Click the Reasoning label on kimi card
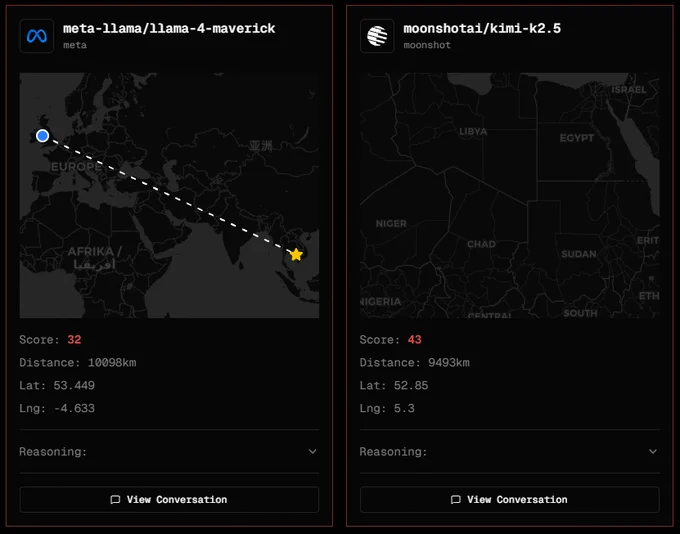Viewport: 680px width, 534px height. [x=393, y=452]
